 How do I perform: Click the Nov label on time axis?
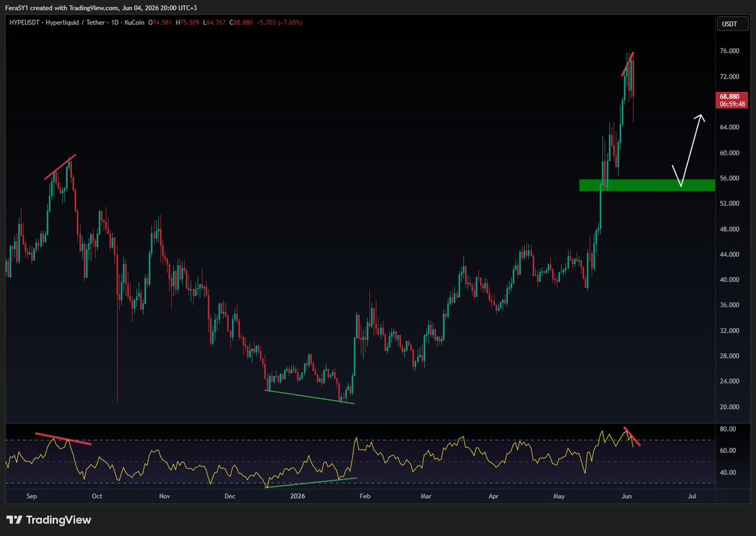pos(164,496)
